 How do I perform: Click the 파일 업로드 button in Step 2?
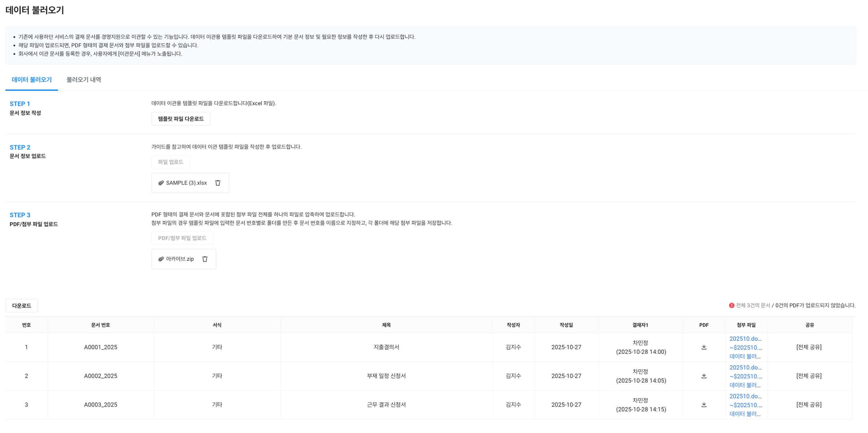click(171, 162)
